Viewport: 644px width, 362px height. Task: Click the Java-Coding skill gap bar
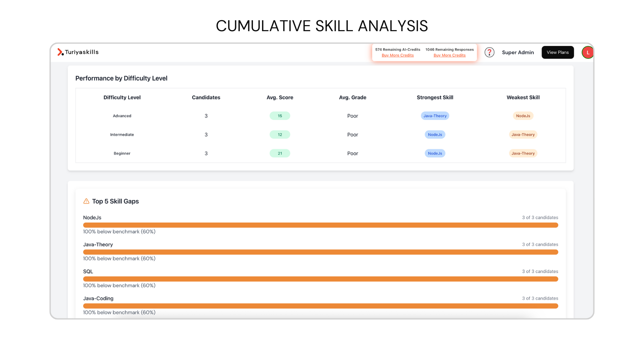tap(320, 306)
